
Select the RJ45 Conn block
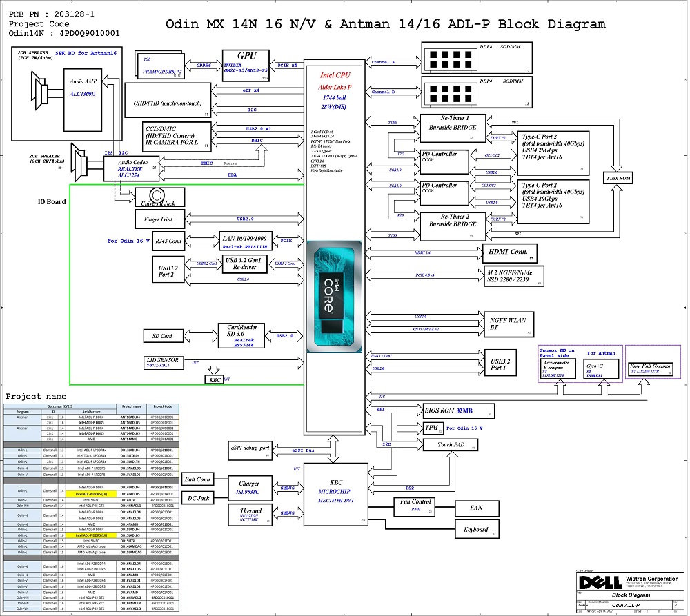[x=168, y=241]
